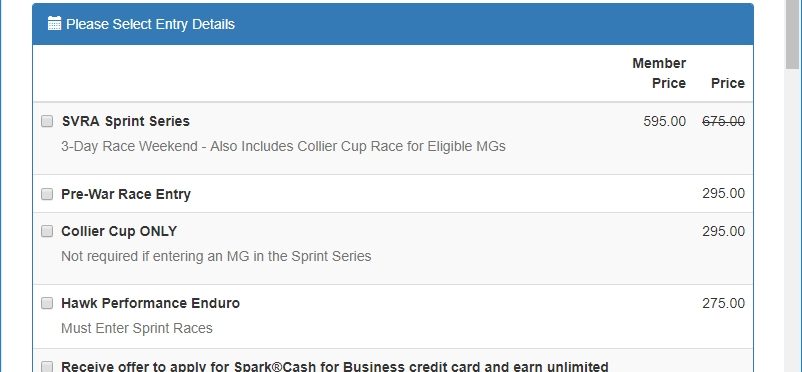
Task: Click the 3-Day Race Weekend description text
Action: [283, 146]
